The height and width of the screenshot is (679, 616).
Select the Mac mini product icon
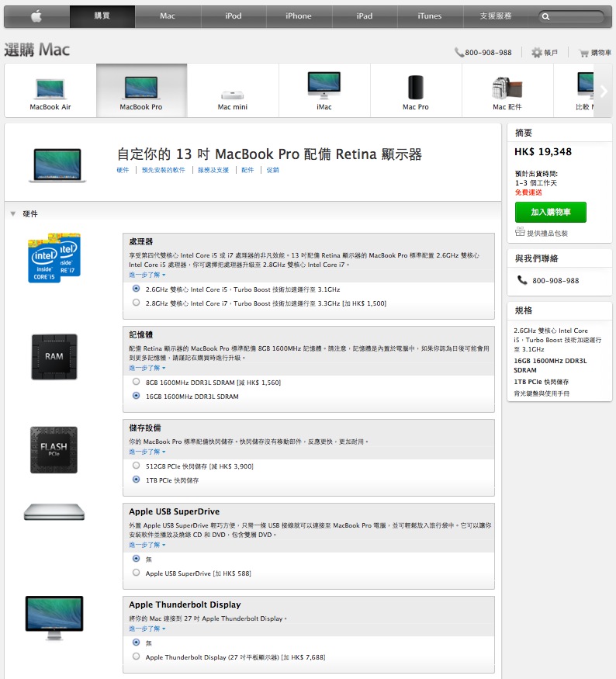point(233,95)
